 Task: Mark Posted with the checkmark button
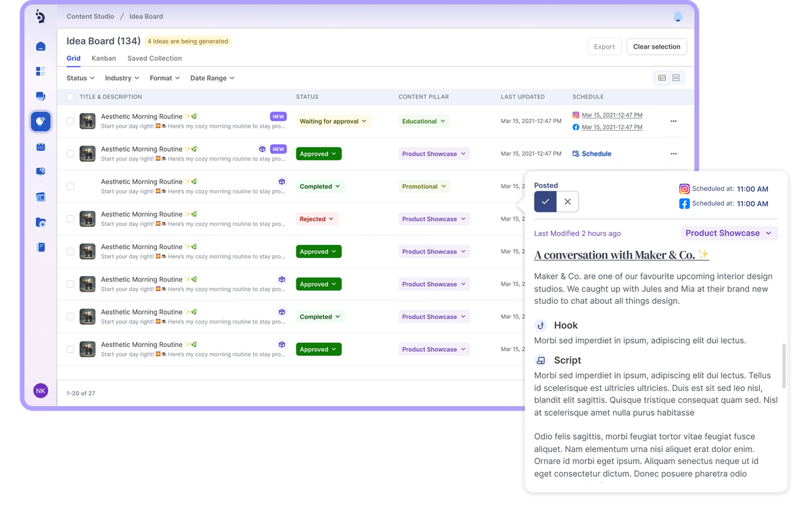pos(545,202)
